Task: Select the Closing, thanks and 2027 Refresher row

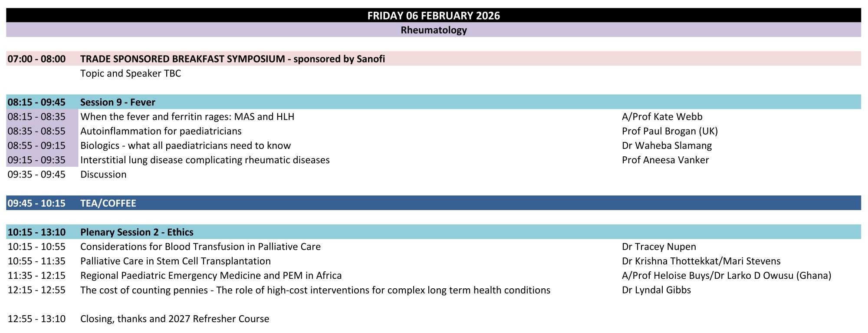Action: click(x=174, y=319)
